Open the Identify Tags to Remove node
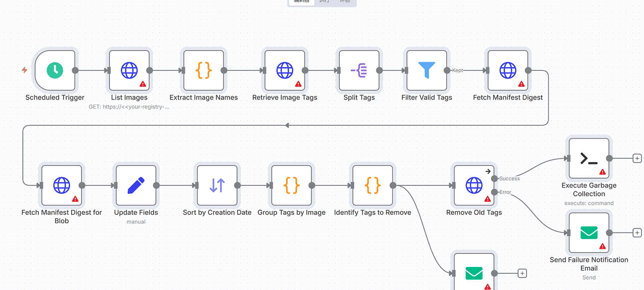Screen dimensions: 644x290 [x=372, y=185]
